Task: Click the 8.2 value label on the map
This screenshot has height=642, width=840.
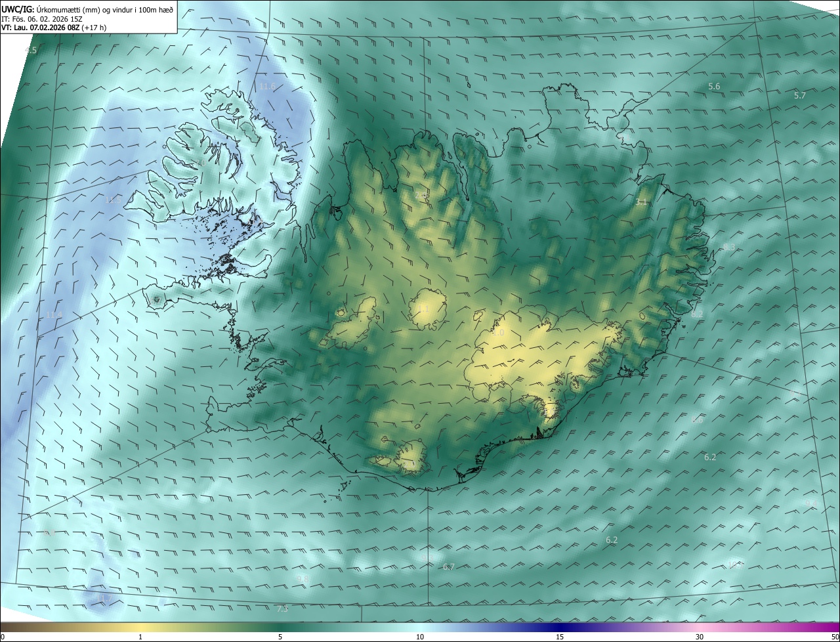Action: click(697, 314)
